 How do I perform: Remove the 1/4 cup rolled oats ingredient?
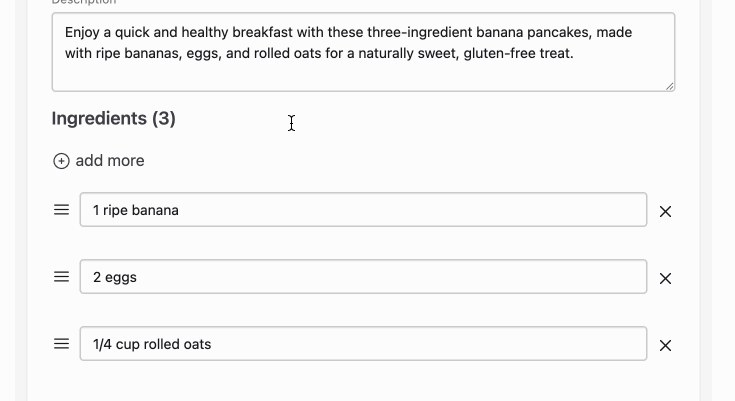(665, 346)
